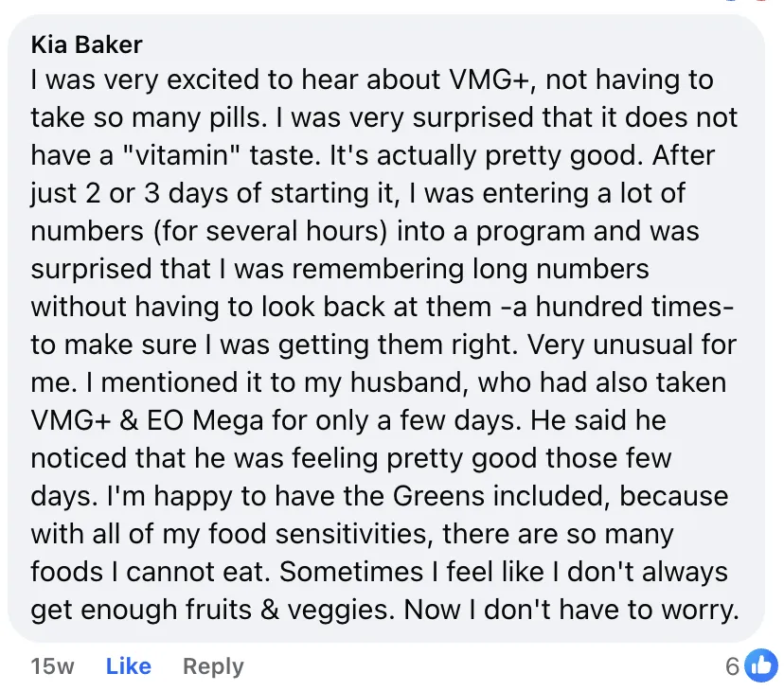
Task: View the reaction count of 6
Action: coord(732,666)
